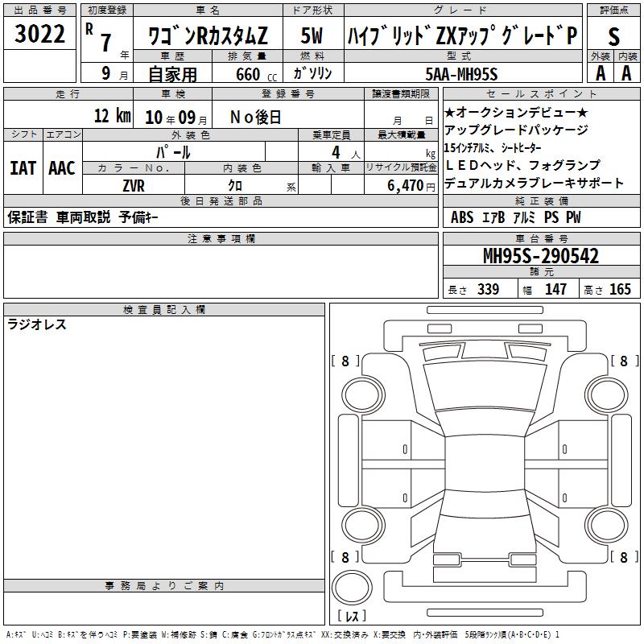Click the seating capacity 4 人
This screenshot has width=644, height=644.
pyautogui.click(x=346, y=153)
